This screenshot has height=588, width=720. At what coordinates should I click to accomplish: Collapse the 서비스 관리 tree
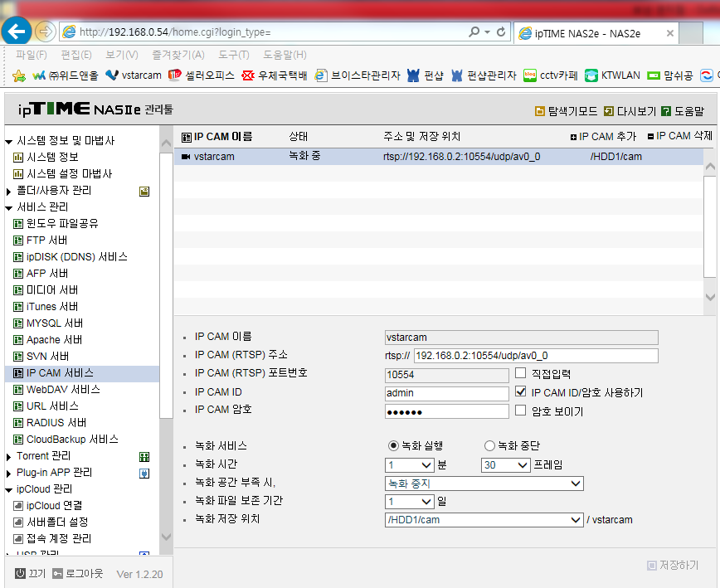coord(9,208)
